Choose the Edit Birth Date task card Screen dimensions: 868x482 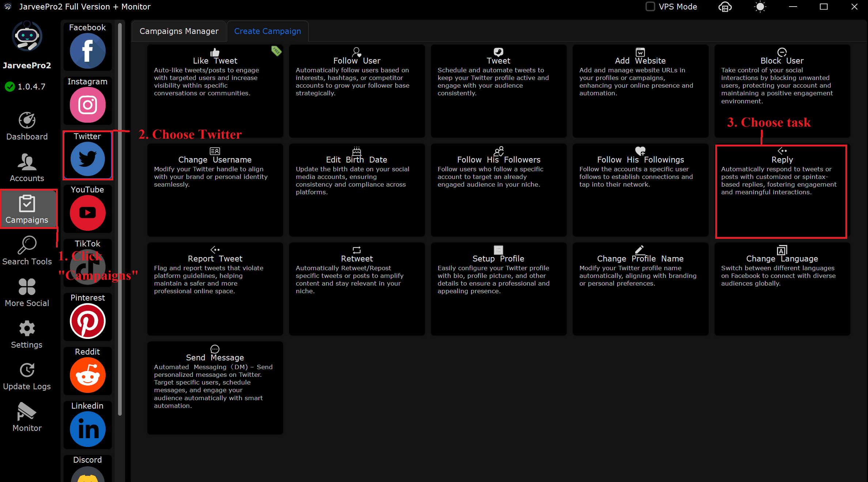357,190
